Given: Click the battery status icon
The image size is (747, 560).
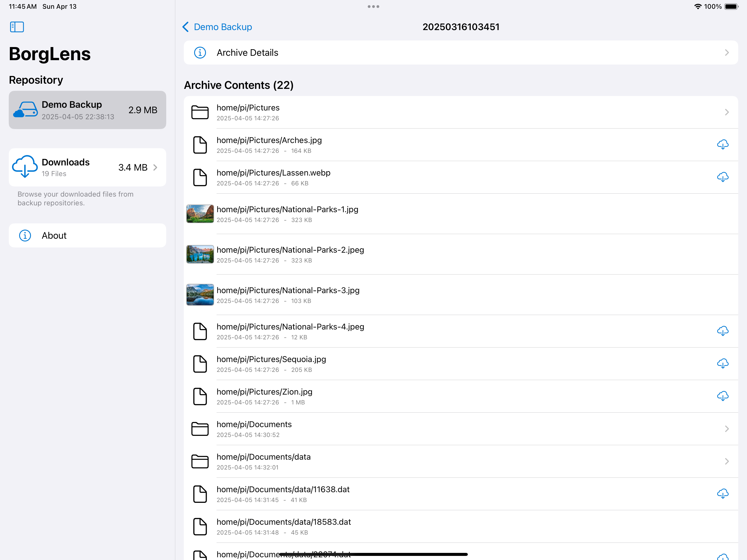Looking at the screenshot, I should pos(731,6).
